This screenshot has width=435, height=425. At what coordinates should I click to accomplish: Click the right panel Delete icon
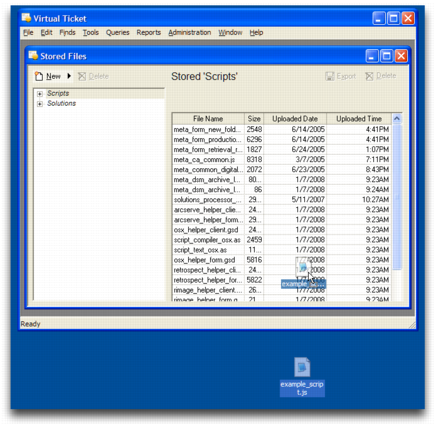tap(369, 76)
